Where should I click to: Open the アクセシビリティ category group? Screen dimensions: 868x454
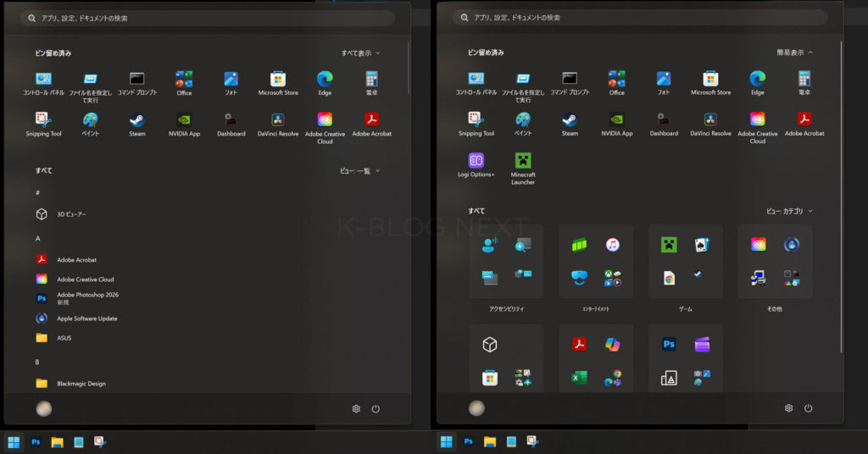(506, 261)
